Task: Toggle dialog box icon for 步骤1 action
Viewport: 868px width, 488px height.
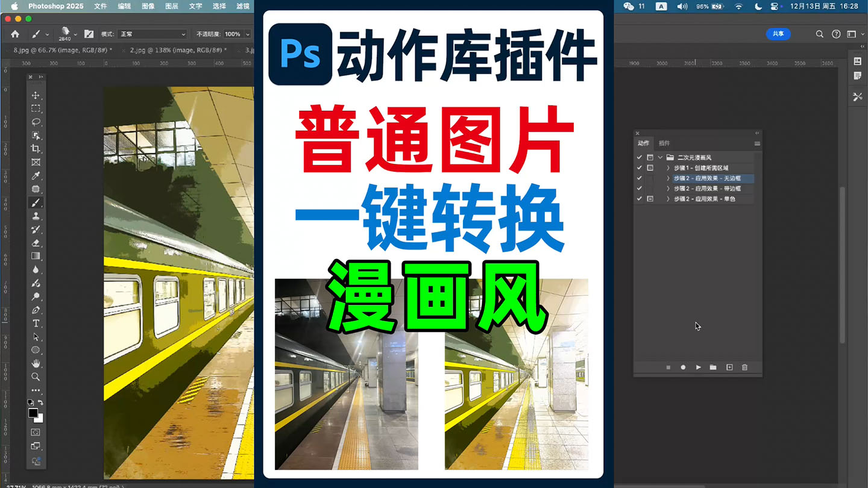Action: 650,168
